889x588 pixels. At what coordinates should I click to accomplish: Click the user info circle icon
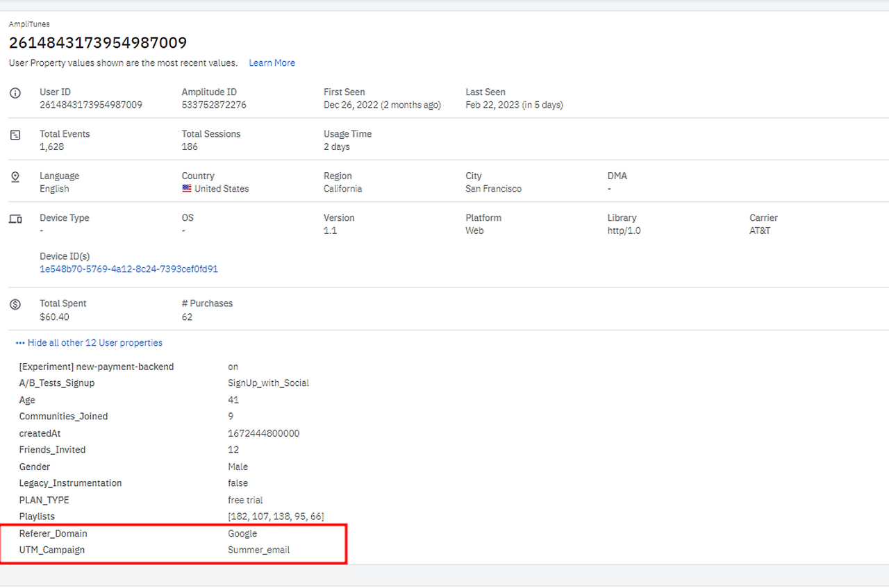15,93
